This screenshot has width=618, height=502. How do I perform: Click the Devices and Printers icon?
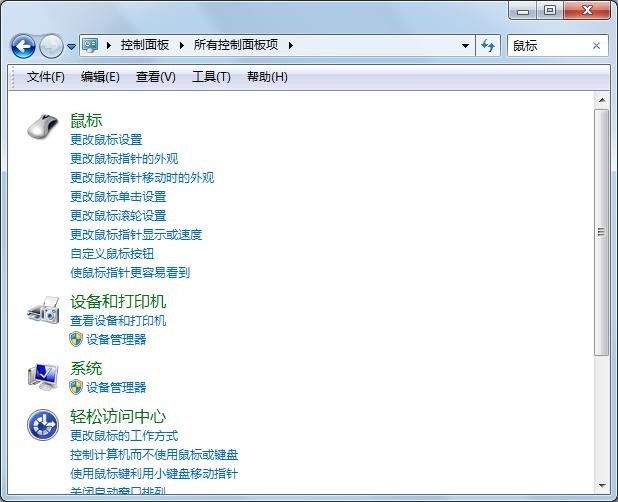click(43, 310)
